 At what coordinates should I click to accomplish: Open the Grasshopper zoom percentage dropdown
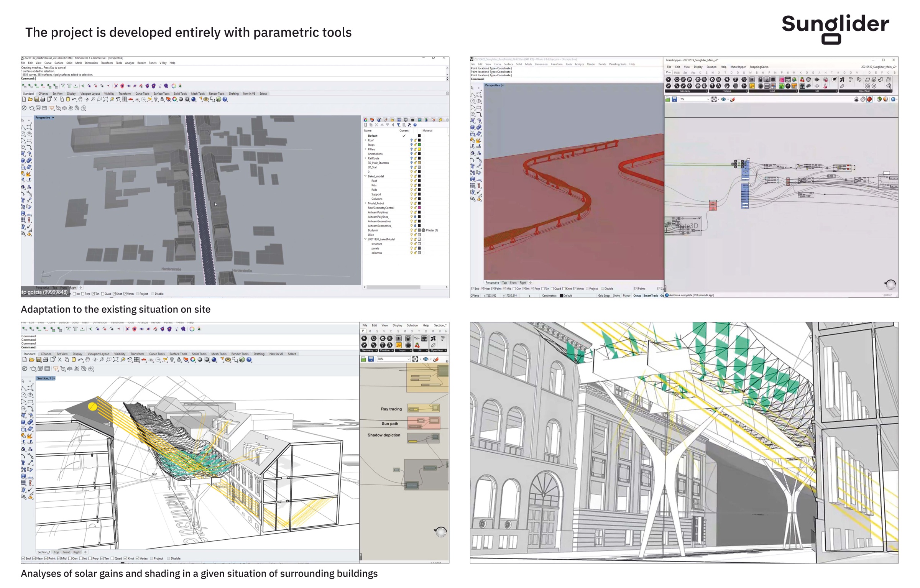click(x=708, y=99)
